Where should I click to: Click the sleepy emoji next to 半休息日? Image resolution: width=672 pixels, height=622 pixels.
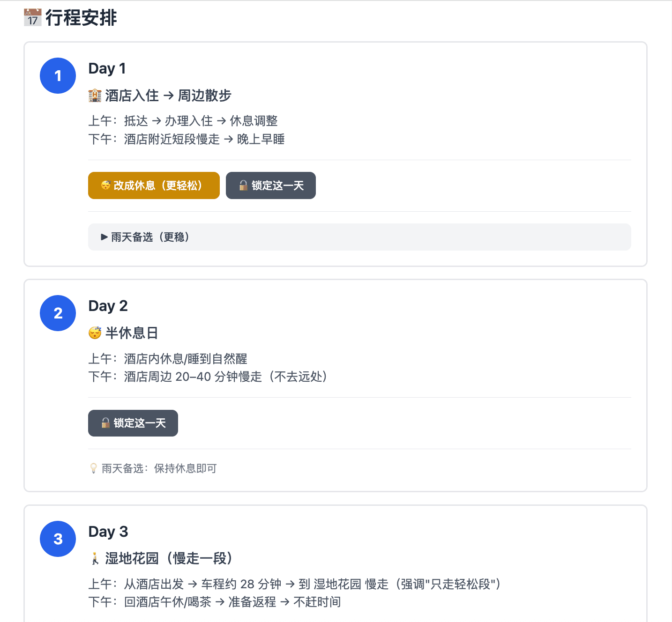[95, 333]
